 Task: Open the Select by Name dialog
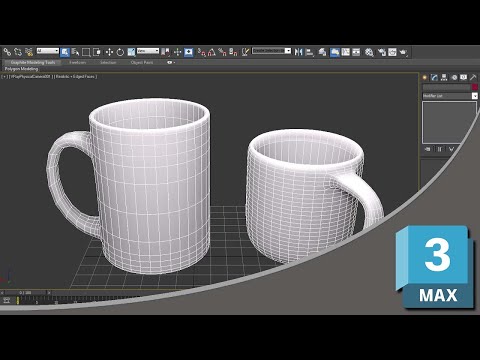coord(75,52)
